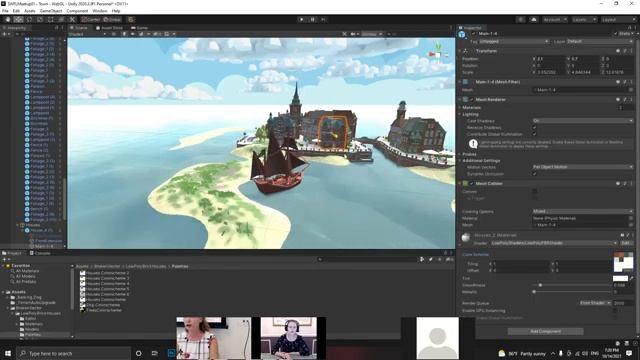Toggle the Center pivot mode button
Screen dimensions: 640x360
(x=91, y=19)
